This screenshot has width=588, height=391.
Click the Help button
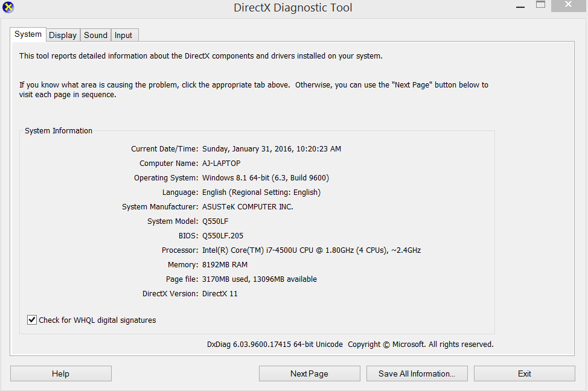(x=61, y=374)
